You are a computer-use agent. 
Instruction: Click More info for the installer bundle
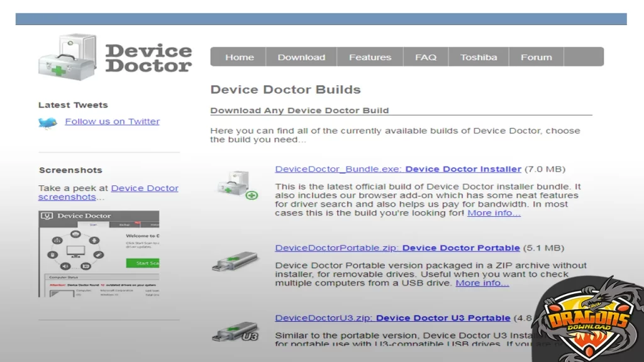point(493,212)
